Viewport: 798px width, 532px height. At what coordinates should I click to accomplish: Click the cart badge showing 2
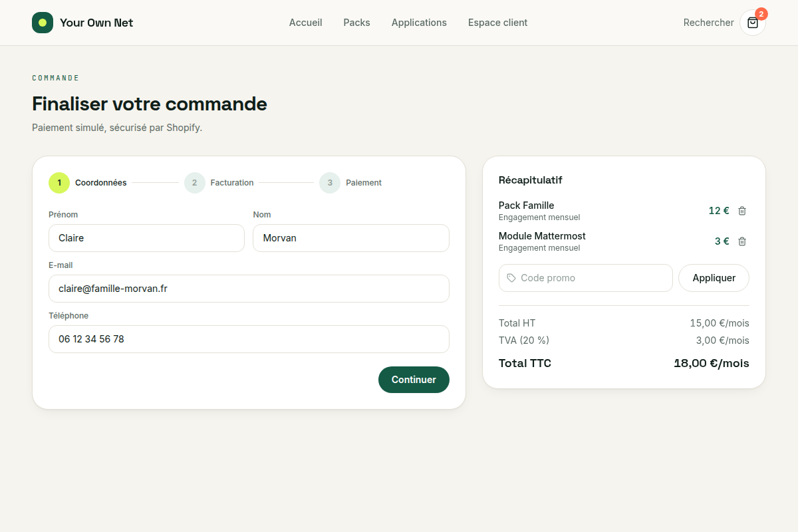click(761, 14)
